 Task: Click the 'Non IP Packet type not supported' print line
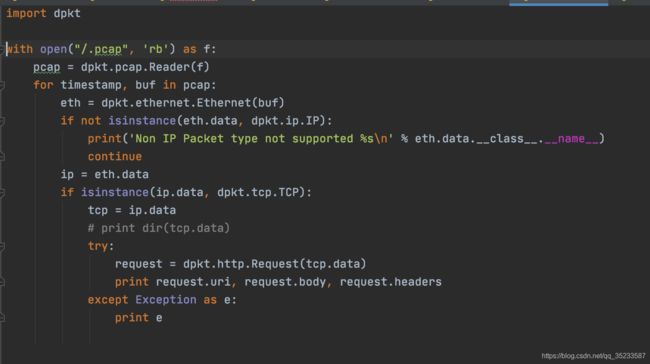point(346,138)
